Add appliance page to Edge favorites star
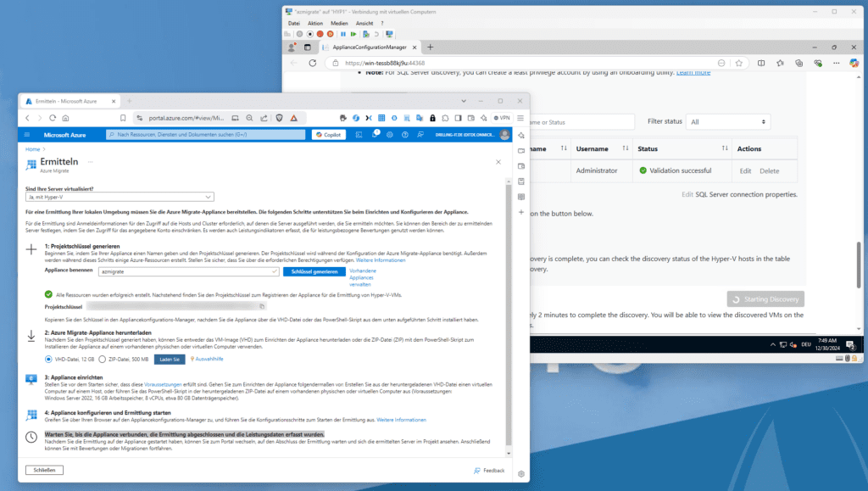The height and width of the screenshot is (491, 868). pyautogui.click(x=739, y=63)
